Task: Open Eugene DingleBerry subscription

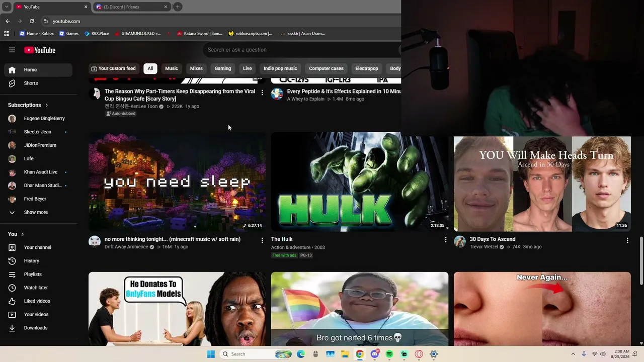Action: (x=38, y=119)
